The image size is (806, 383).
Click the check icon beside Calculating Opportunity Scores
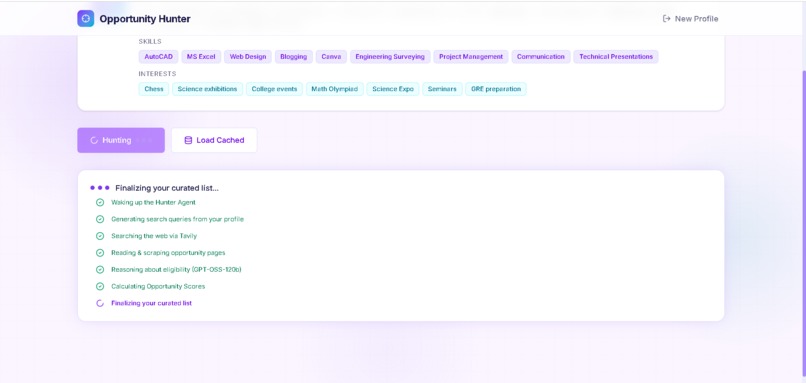(x=100, y=286)
